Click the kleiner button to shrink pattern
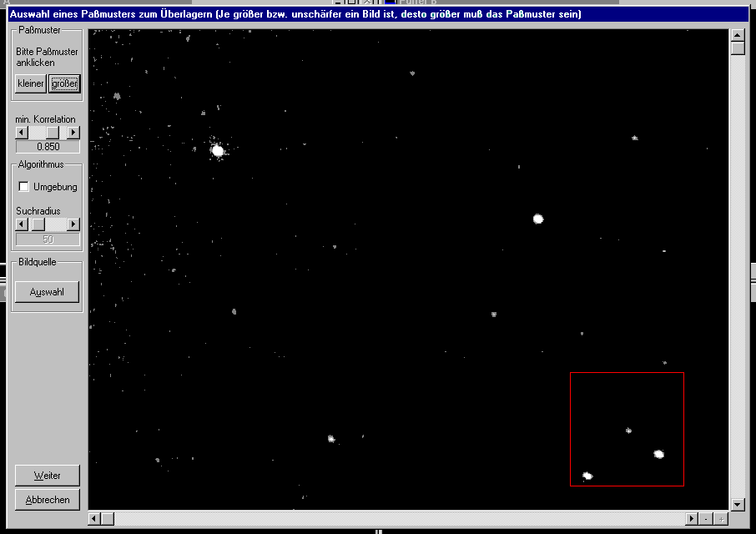The image size is (756, 534). coord(31,83)
